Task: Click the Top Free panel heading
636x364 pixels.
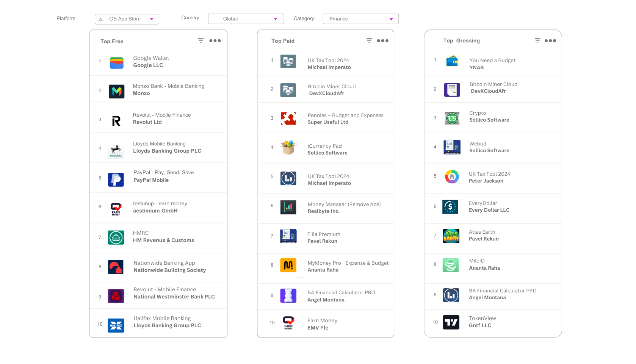Action: (112, 41)
